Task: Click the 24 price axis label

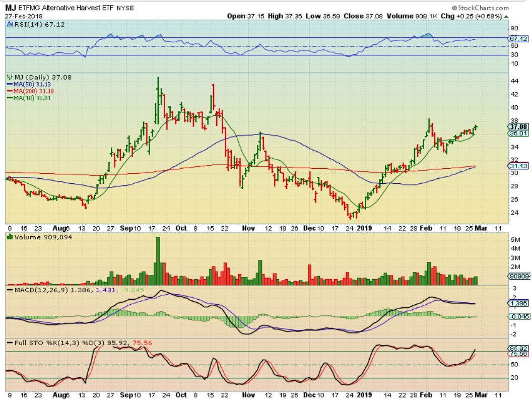Action: [514, 213]
